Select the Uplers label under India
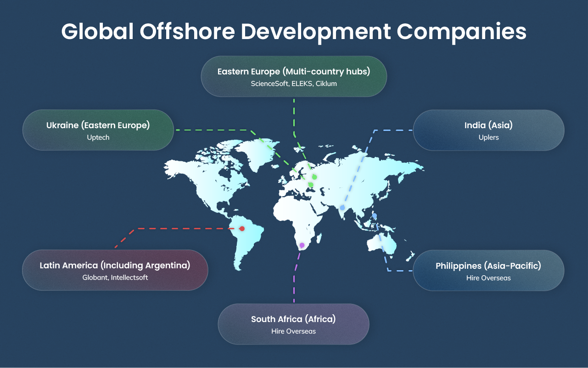The width and height of the screenshot is (588, 368). [488, 137]
